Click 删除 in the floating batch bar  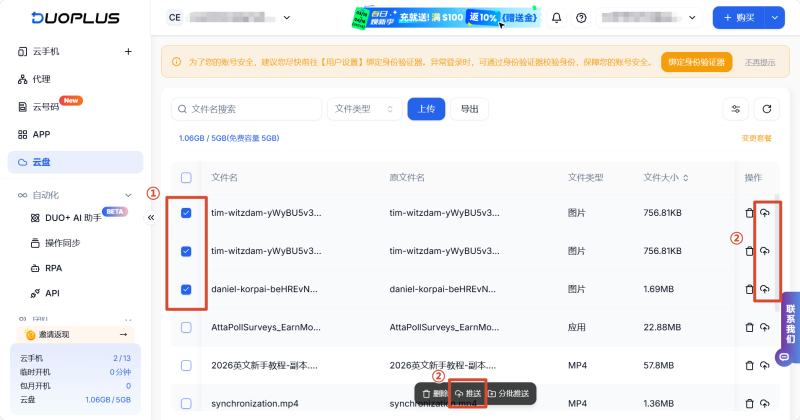click(x=434, y=393)
